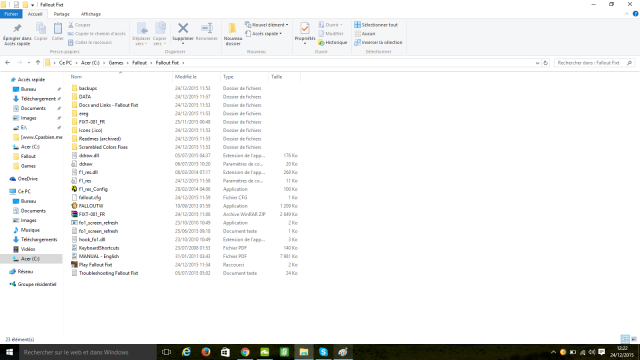Screen dimensions: 640x360
Task: Select the FALLOUTW application file
Action: tap(91, 206)
